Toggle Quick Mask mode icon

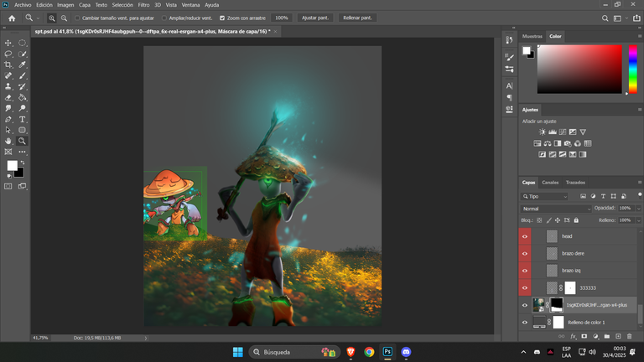pyautogui.click(x=8, y=186)
